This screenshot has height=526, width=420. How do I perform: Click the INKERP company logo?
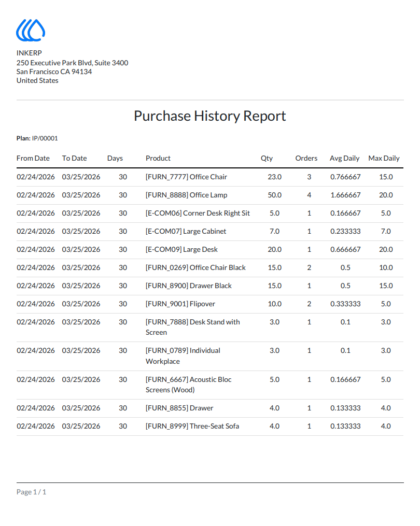coord(31,30)
